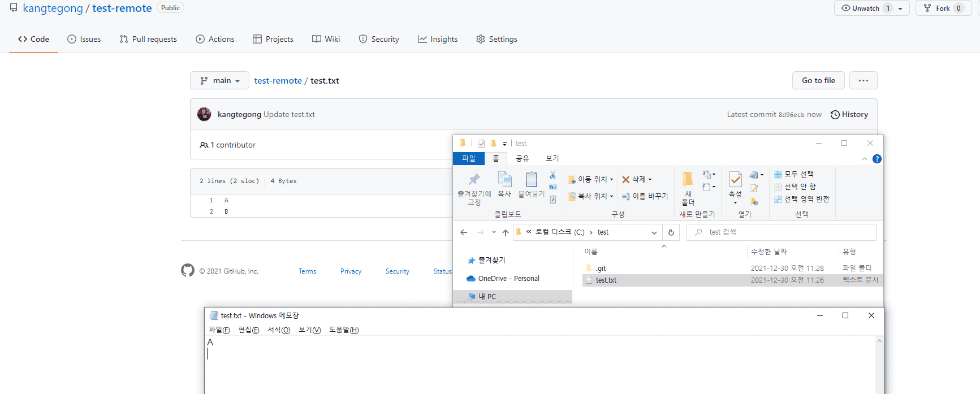This screenshot has width=980, height=394.
Task: Invert selection with 선택 영역 반전
Action: tap(802, 199)
